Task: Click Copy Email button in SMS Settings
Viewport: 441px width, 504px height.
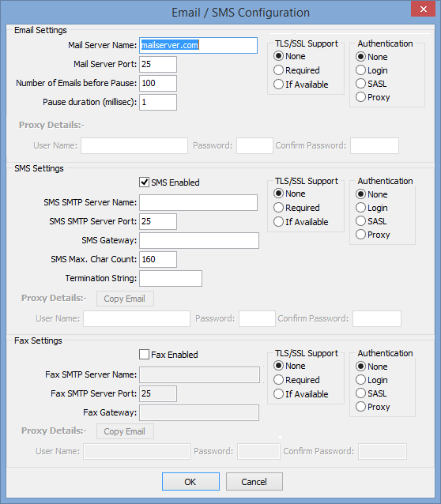Action: click(125, 299)
